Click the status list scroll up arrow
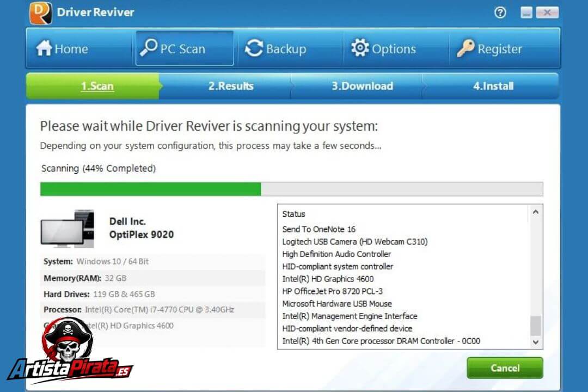588x392 pixels. 536,212
